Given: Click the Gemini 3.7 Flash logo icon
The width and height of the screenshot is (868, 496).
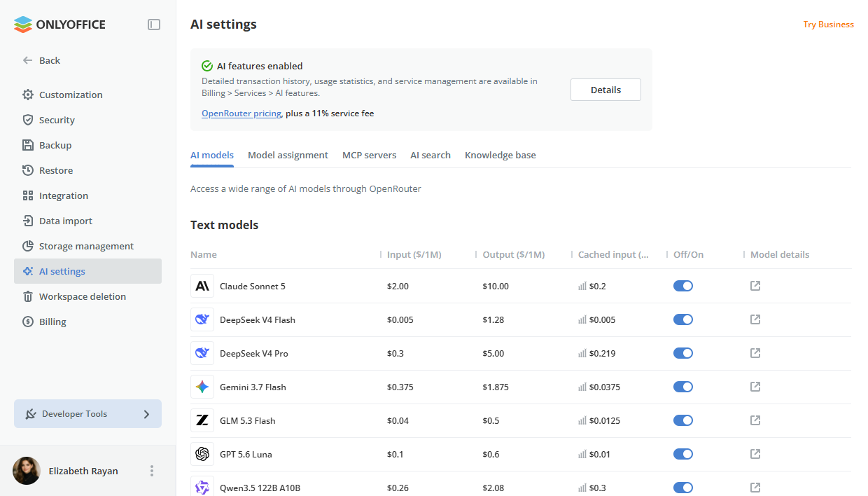Looking at the screenshot, I should tap(202, 387).
